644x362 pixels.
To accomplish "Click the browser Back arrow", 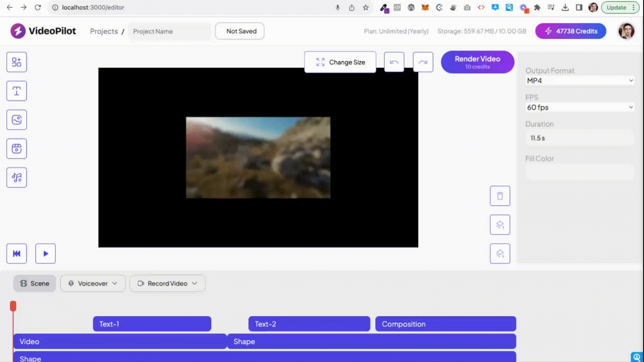I will pos(10,7).
